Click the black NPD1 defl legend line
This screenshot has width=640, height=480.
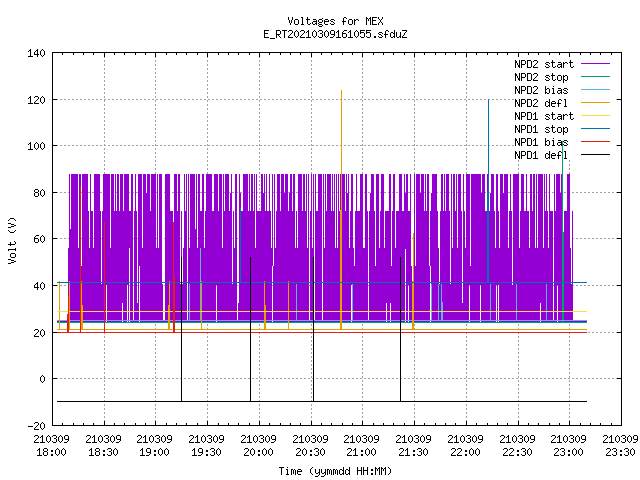(596, 155)
